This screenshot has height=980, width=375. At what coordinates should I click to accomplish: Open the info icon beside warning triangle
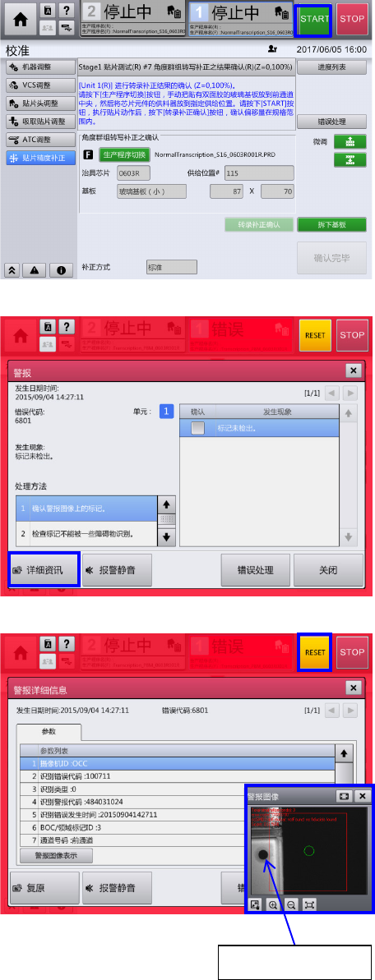[x=62, y=270]
